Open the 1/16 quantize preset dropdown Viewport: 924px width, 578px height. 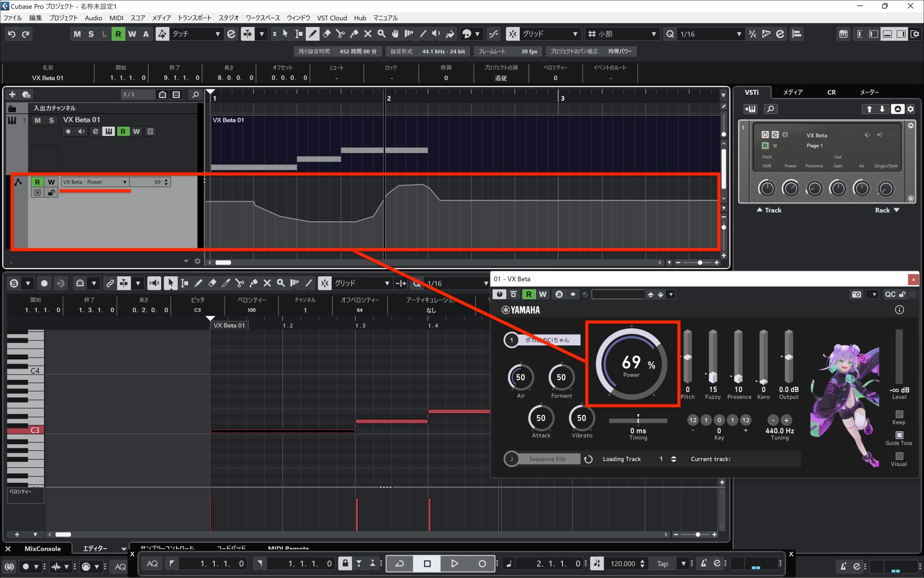tap(738, 34)
